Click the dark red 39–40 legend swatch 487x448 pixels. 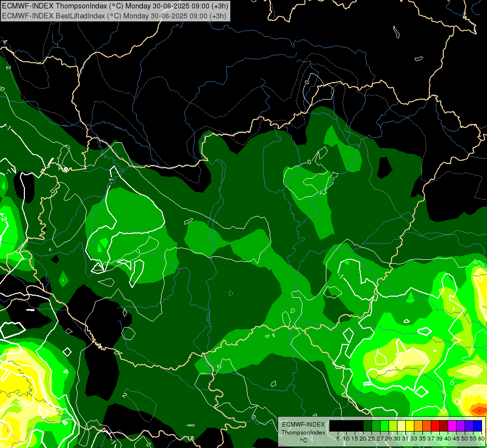tap(444, 426)
